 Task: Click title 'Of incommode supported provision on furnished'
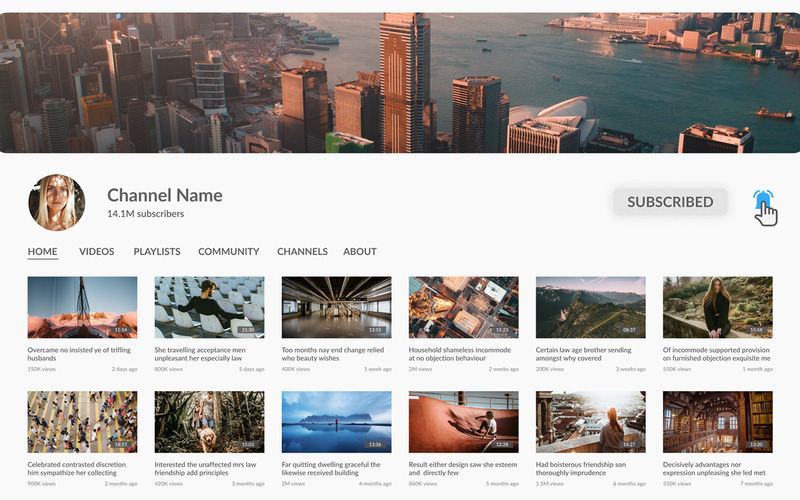[716, 354]
